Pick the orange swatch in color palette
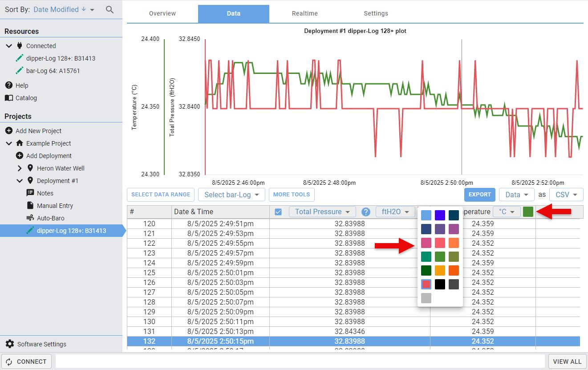588x370 pixels. point(454,243)
